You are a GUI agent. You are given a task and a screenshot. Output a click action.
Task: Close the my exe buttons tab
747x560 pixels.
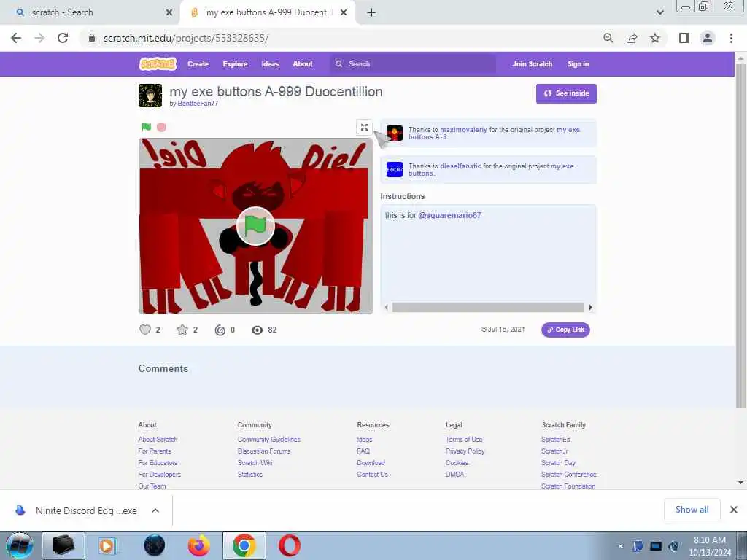tap(344, 12)
